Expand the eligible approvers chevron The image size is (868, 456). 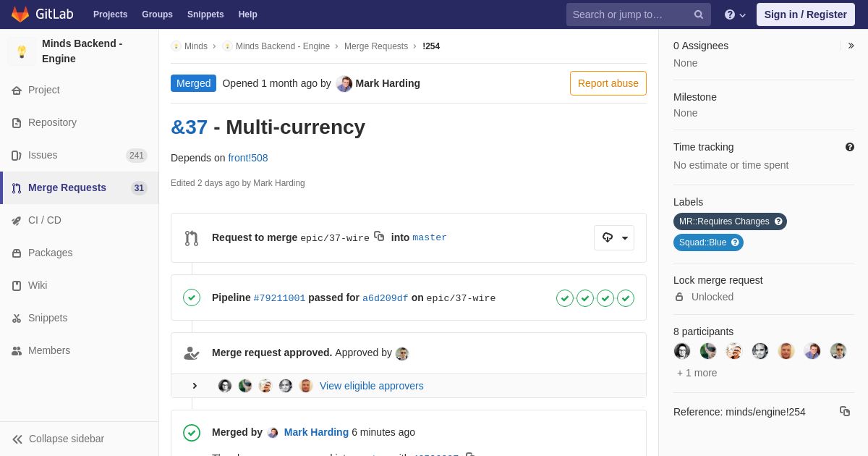tap(195, 386)
